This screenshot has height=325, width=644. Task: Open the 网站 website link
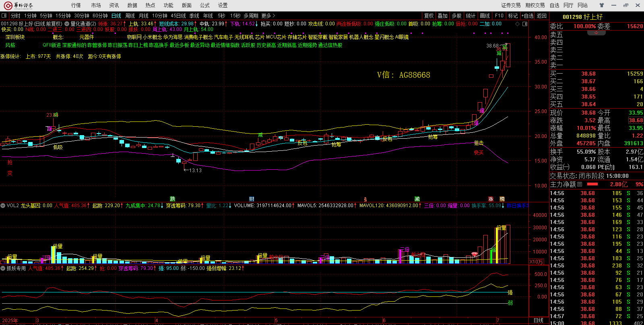[x=582, y=5]
